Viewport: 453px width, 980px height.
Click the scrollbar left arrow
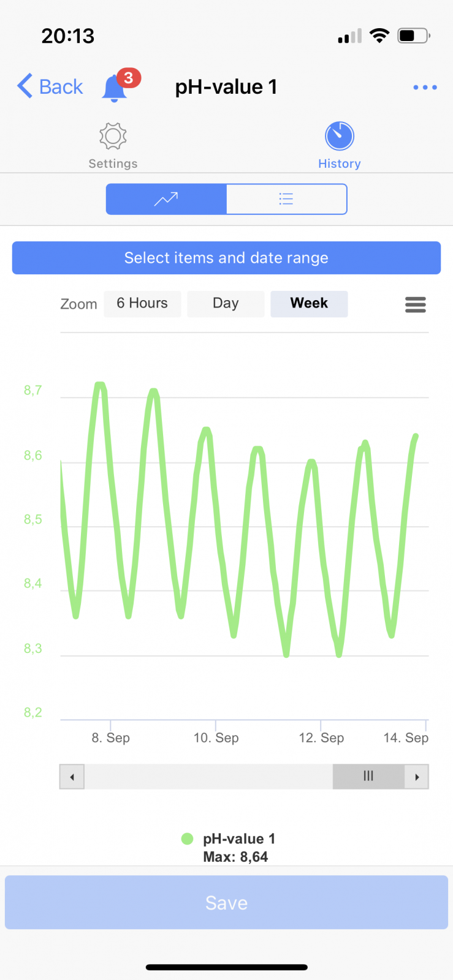pyautogui.click(x=72, y=777)
